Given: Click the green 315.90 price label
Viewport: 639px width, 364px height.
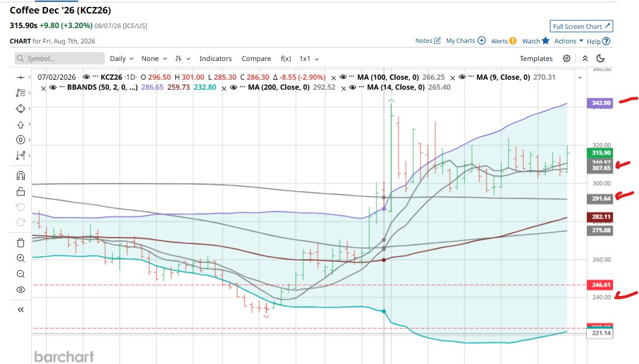Looking at the screenshot, I should click(600, 153).
